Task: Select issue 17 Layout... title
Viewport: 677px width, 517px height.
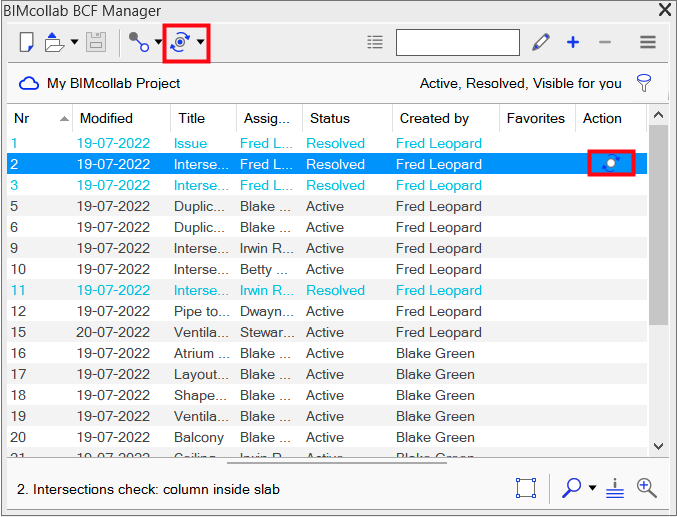Action: pos(201,374)
